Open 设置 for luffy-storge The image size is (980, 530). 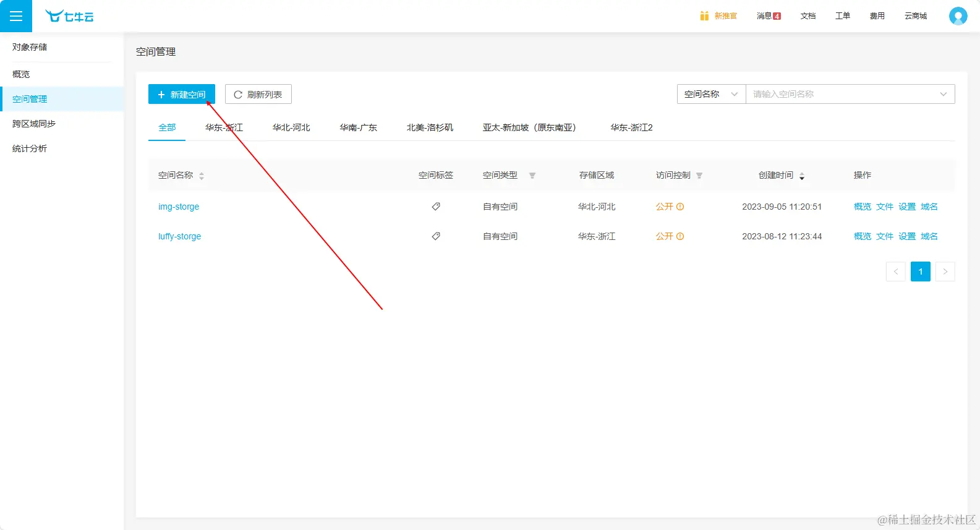coord(907,236)
